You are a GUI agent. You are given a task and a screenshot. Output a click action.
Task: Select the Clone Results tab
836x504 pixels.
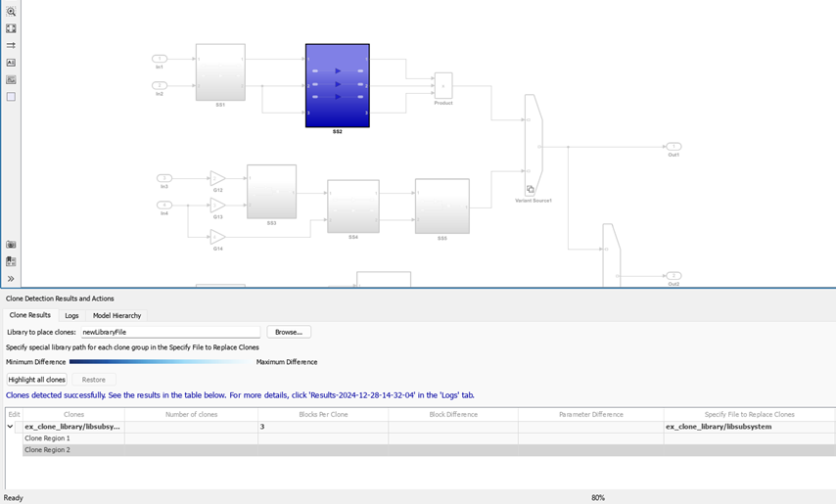point(29,315)
